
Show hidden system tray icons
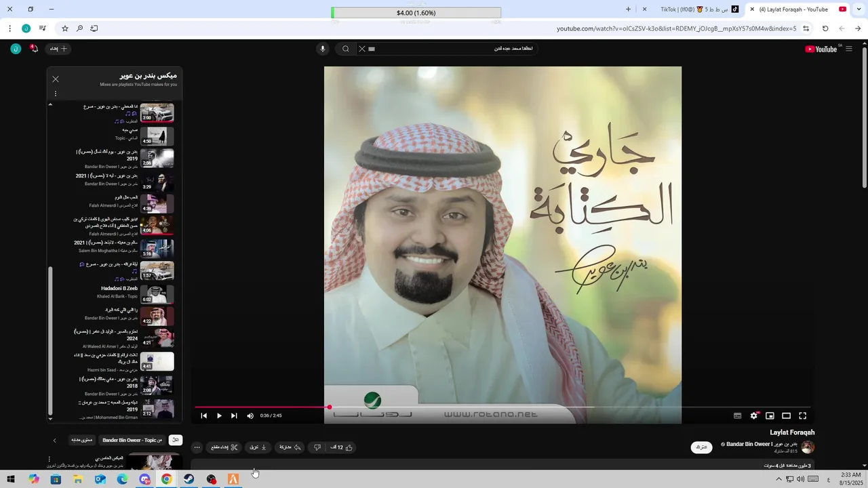(778, 479)
